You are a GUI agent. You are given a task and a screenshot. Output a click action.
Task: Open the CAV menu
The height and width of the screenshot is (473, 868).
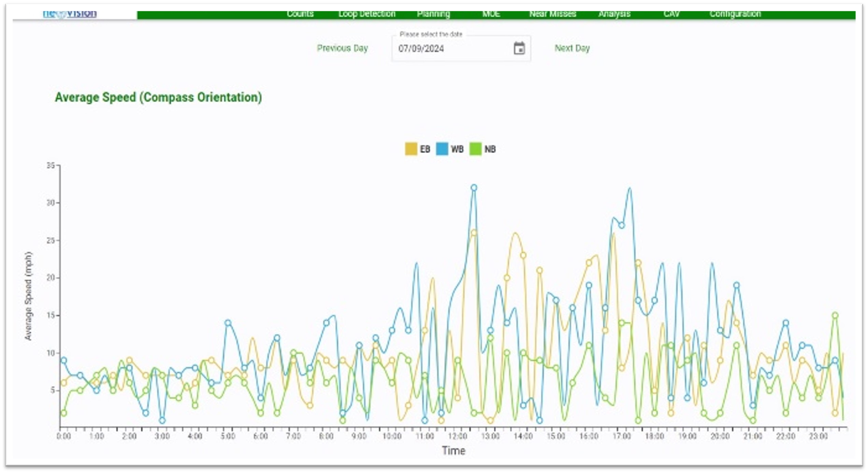click(x=671, y=14)
